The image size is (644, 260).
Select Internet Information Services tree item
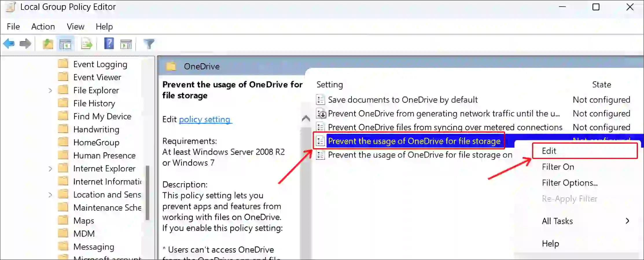tap(107, 182)
